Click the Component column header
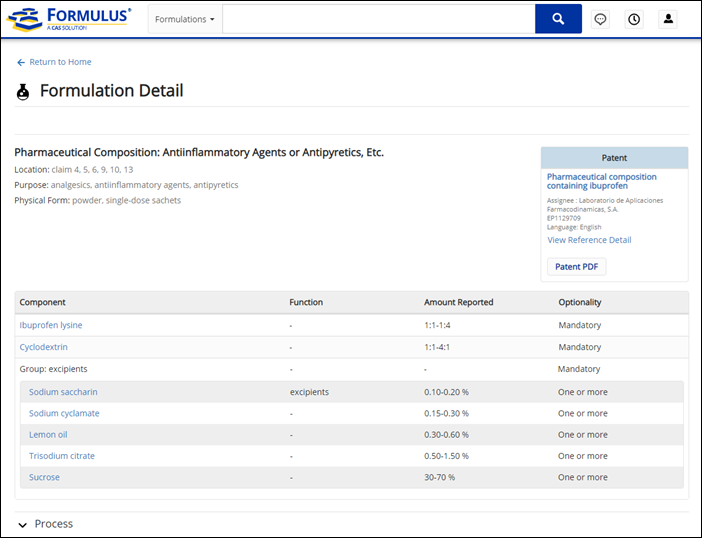 tap(42, 302)
